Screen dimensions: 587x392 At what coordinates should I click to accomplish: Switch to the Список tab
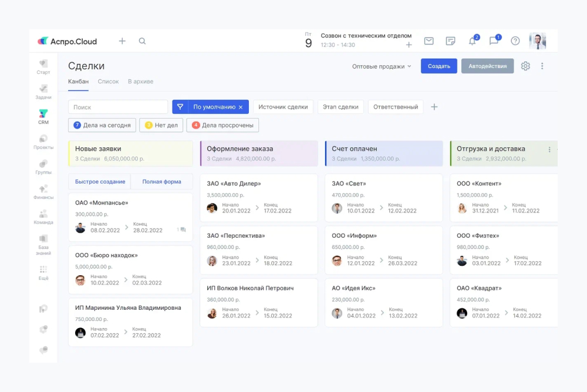pyautogui.click(x=108, y=82)
